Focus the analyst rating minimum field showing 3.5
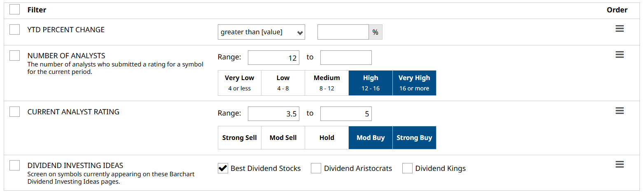Image resolution: width=644 pixels, height=194 pixels. coord(273,114)
